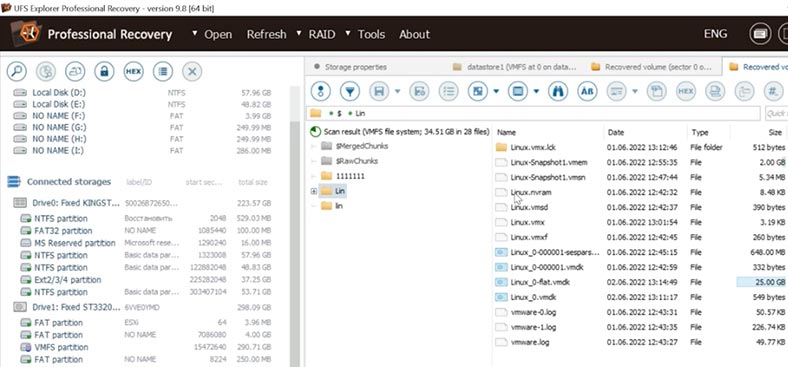Click the Quick search field
This screenshot has height=367, width=788.
[x=776, y=114]
